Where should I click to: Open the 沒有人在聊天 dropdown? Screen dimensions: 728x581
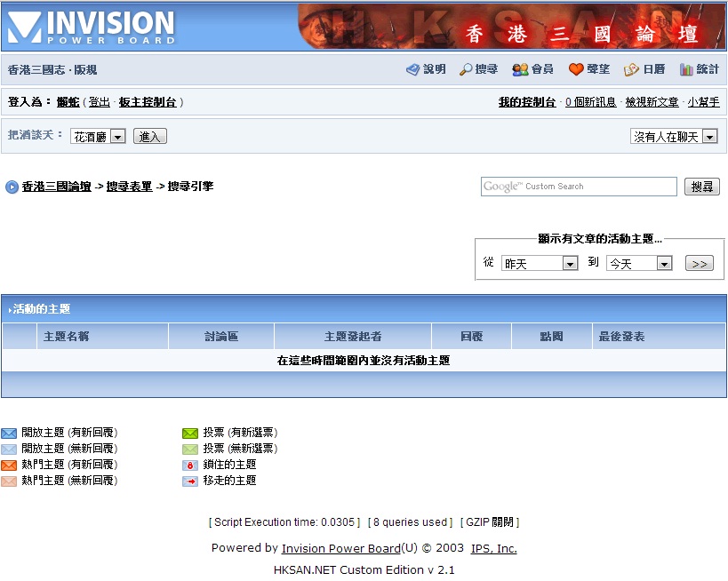click(x=674, y=137)
